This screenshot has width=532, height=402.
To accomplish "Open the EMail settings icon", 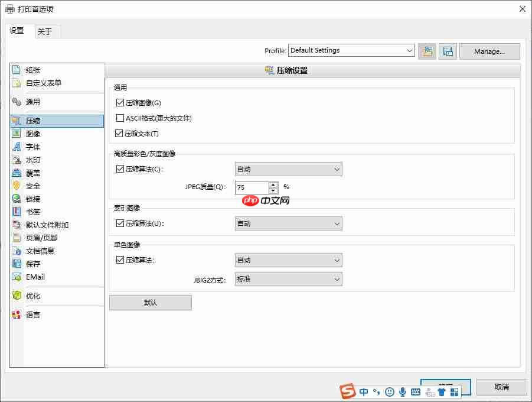I will [x=17, y=277].
